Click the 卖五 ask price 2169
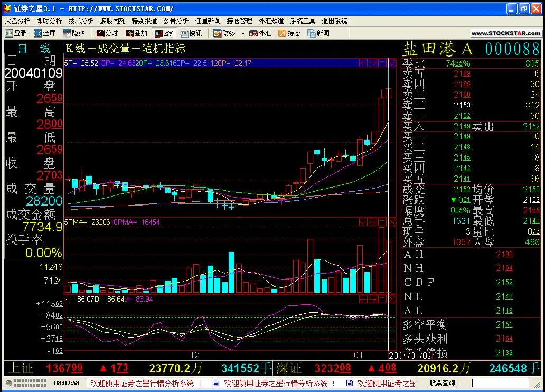The image size is (545, 392). pos(462,74)
